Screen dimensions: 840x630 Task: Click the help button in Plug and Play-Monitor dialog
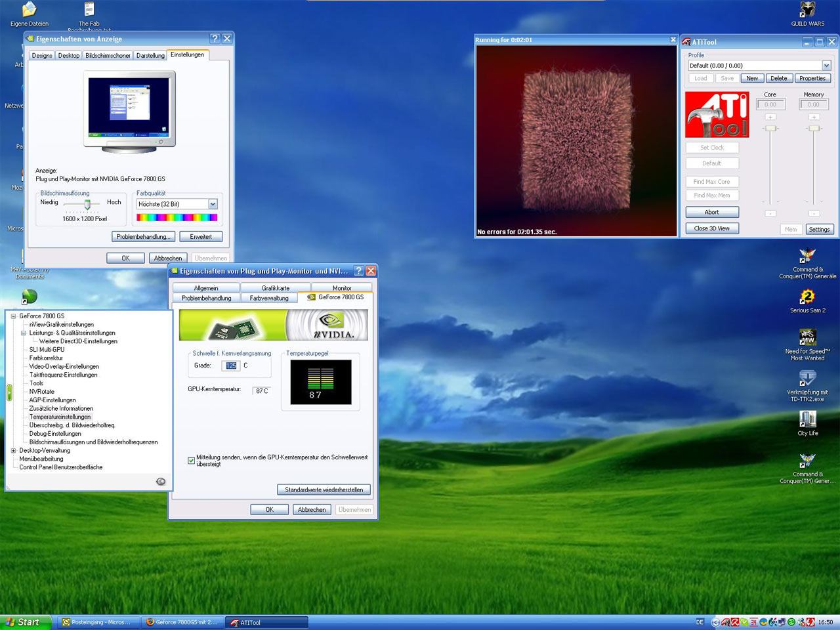click(358, 270)
